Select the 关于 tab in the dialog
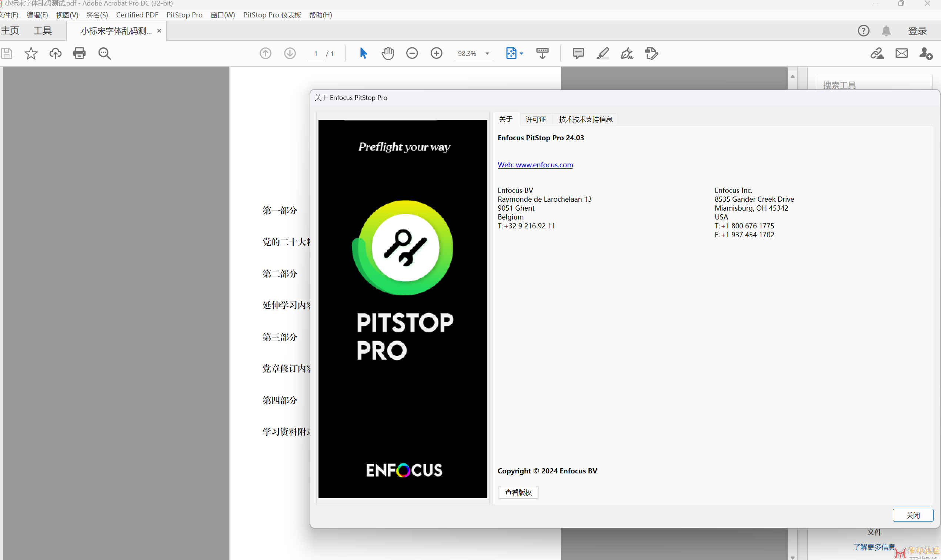 tap(505, 119)
